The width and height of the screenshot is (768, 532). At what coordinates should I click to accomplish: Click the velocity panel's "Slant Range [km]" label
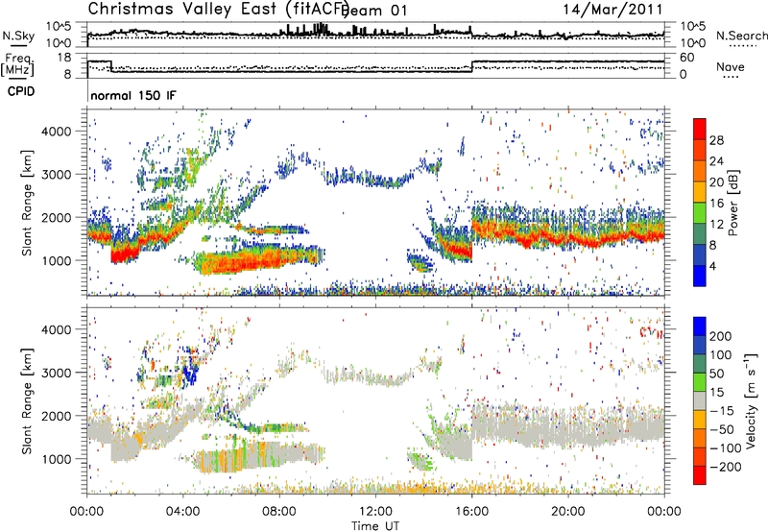pyautogui.click(x=27, y=400)
